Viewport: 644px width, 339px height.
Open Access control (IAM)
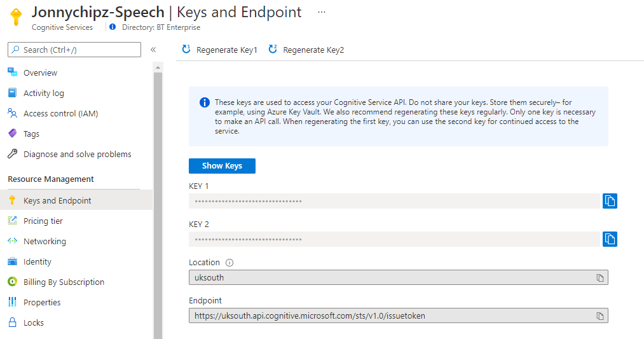pos(60,114)
